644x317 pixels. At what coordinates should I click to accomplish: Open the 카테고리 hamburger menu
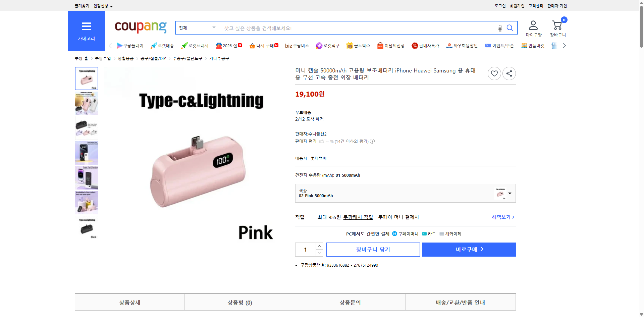(86, 26)
